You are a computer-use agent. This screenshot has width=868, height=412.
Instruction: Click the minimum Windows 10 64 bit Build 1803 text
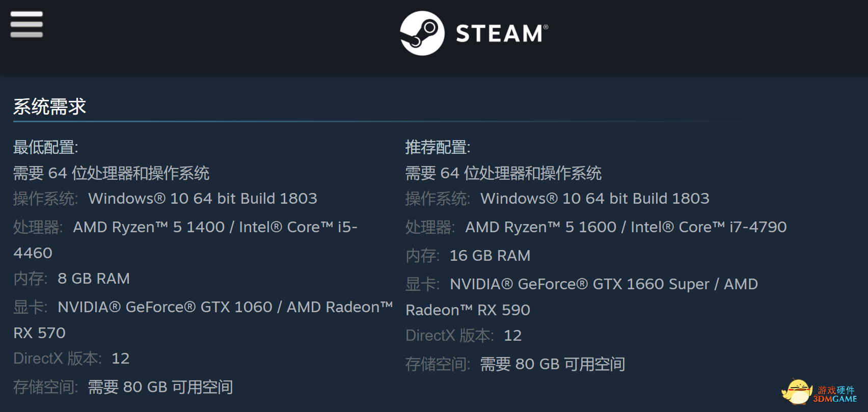click(x=203, y=198)
